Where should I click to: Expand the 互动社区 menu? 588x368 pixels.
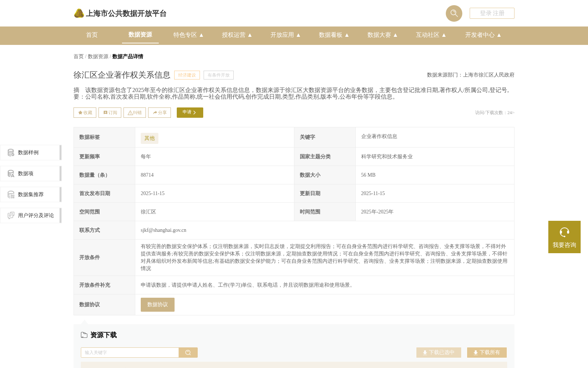(x=431, y=35)
